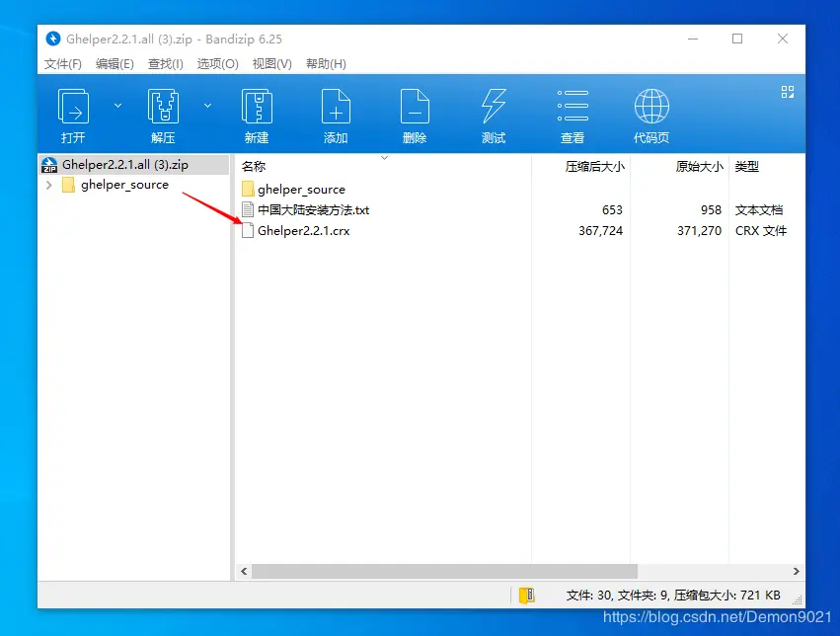Sort by the 名称 column header
Viewport: 840px width, 636px height.
pyautogui.click(x=254, y=167)
